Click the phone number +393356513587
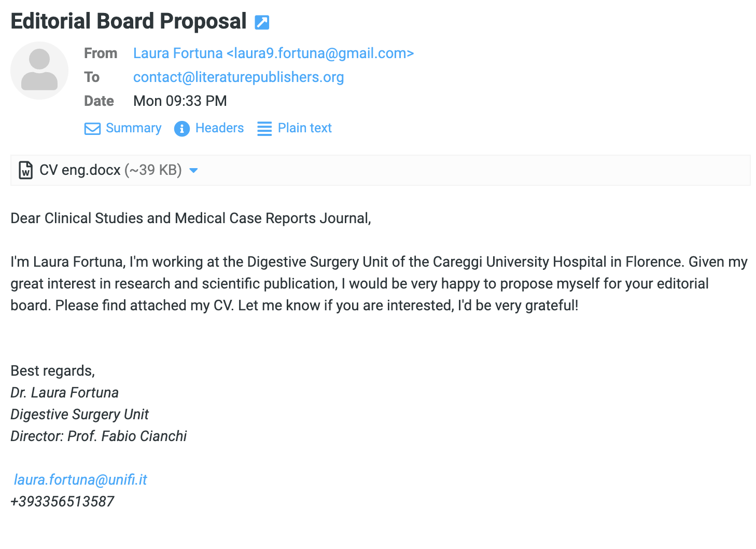 click(62, 501)
